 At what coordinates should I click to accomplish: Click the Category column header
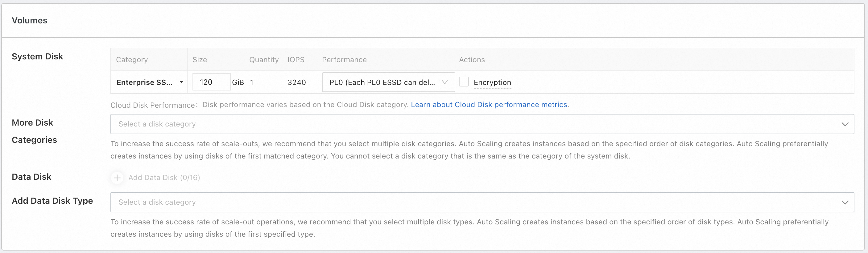132,59
